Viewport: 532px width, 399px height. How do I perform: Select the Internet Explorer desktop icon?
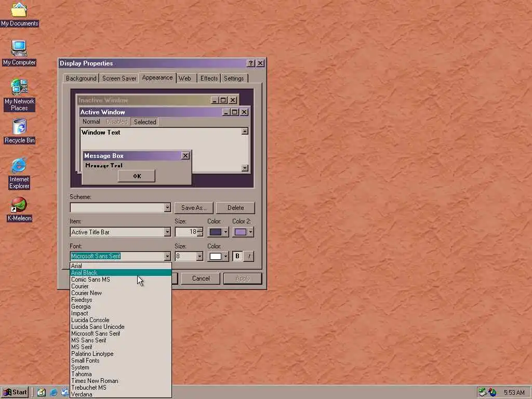pyautogui.click(x=19, y=172)
